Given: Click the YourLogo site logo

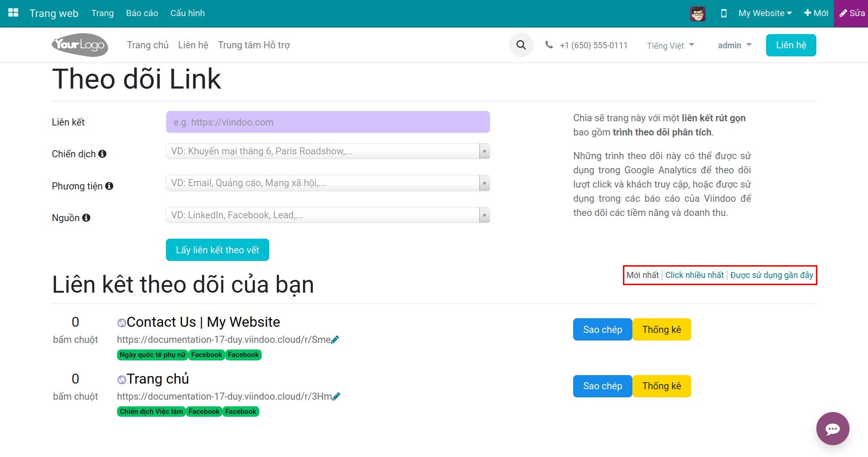Looking at the screenshot, I should pyautogui.click(x=80, y=45).
